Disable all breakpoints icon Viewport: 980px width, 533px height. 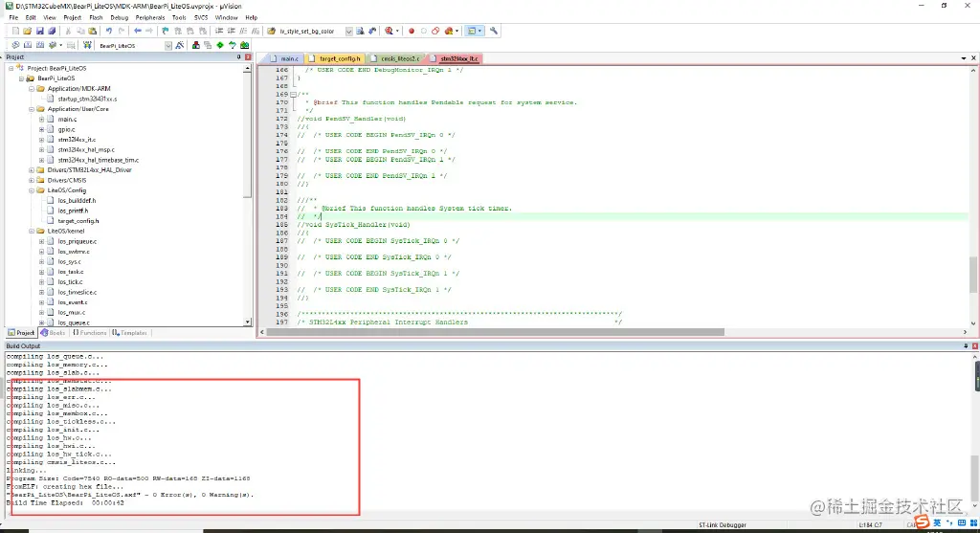(x=435, y=31)
